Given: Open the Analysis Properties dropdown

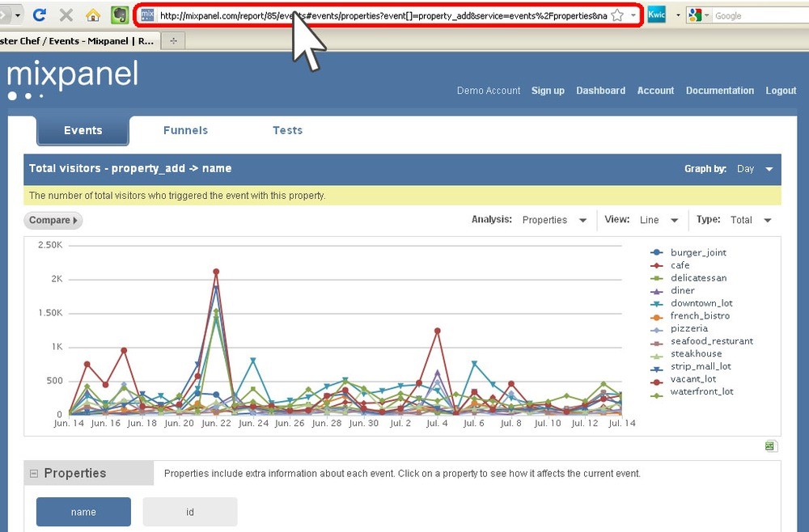Looking at the screenshot, I should tap(554, 220).
